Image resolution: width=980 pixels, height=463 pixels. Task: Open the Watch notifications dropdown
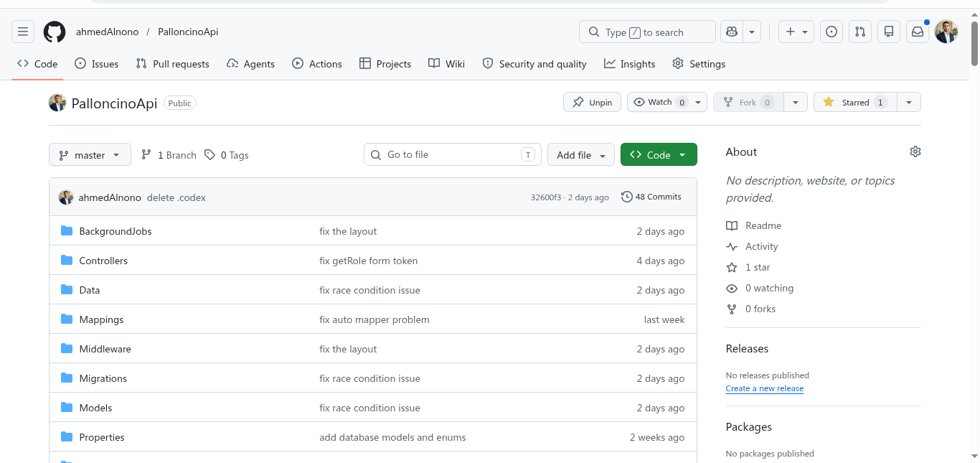pos(667,102)
